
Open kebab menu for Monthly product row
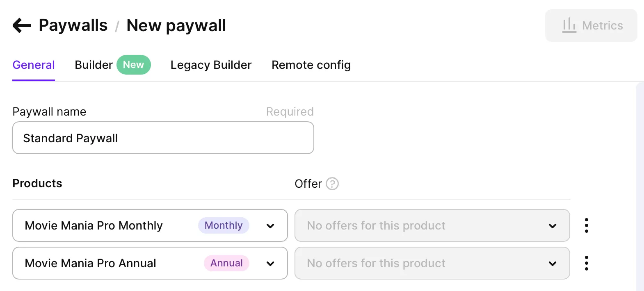pos(587,225)
